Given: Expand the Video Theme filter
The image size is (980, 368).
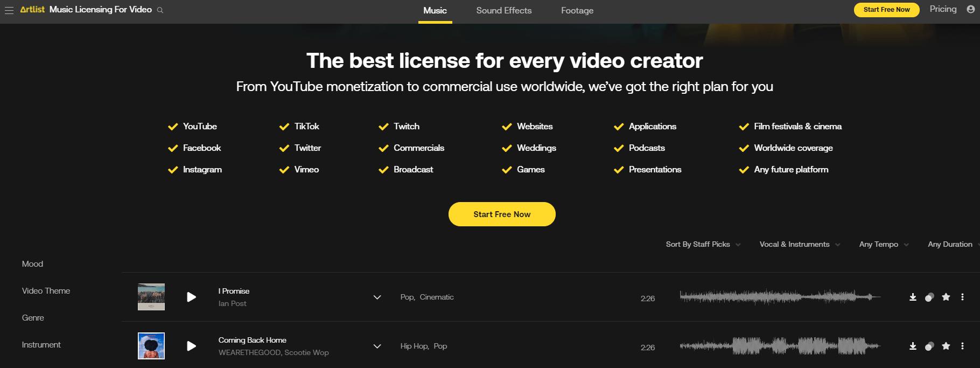Looking at the screenshot, I should pyautogui.click(x=46, y=291).
